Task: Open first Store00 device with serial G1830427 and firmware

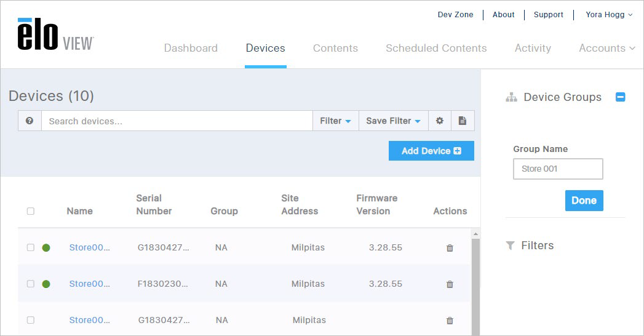Action: pos(90,247)
